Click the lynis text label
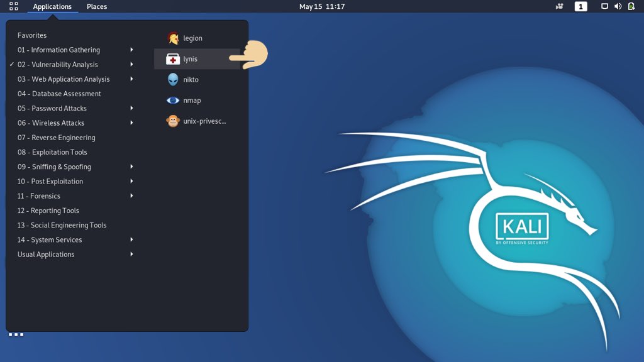Image resolution: width=644 pixels, height=362 pixels. click(x=190, y=58)
